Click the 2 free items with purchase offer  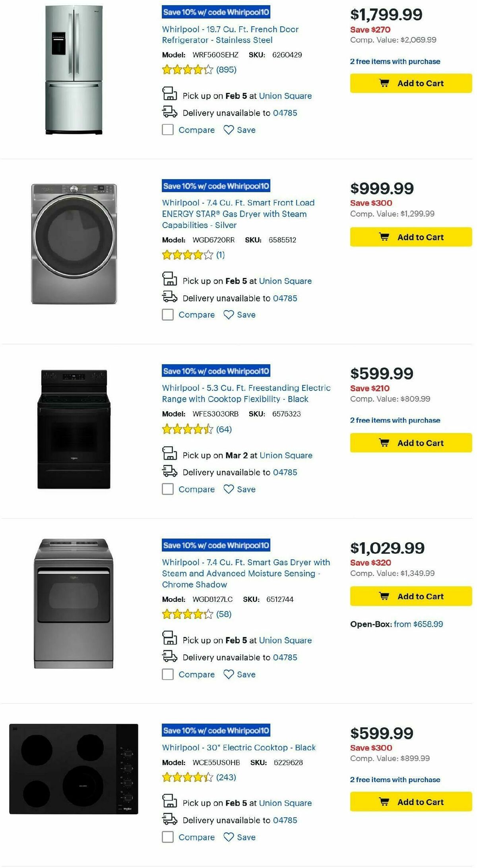tap(395, 62)
